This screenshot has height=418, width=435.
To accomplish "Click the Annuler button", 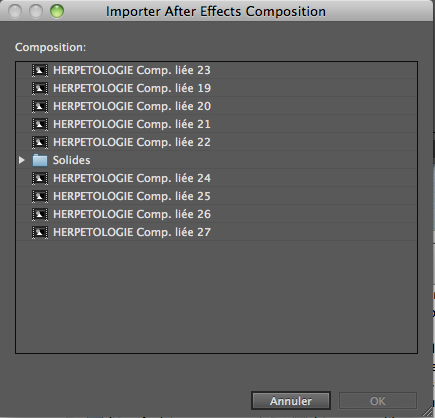I will 291,401.
